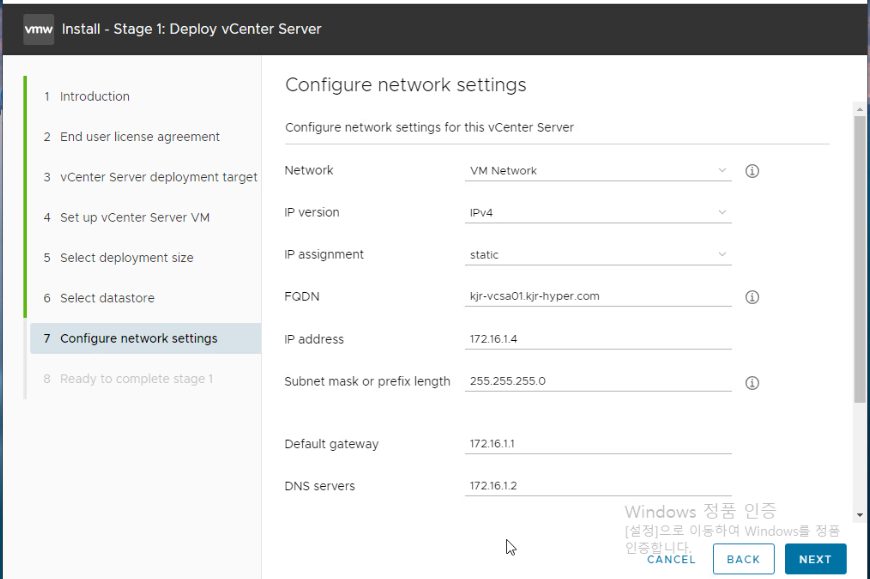The width and height of the screenshot is (870, 579).
Task: Show info tooltip for FQDN field
Action: 752,297
